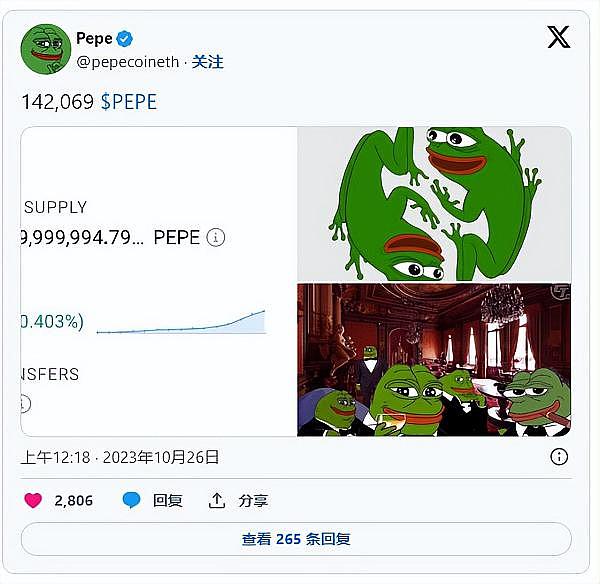Open the Pepe profile avatar

[x=46, y=49]
